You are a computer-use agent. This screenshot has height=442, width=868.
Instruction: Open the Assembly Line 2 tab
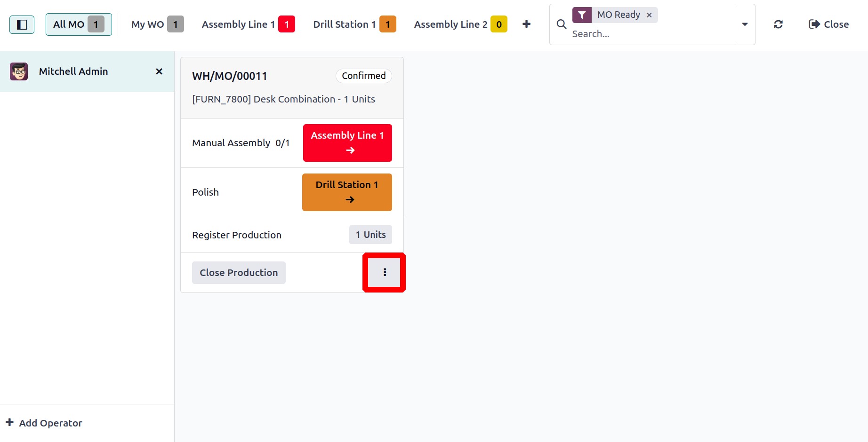coord(460,24)
